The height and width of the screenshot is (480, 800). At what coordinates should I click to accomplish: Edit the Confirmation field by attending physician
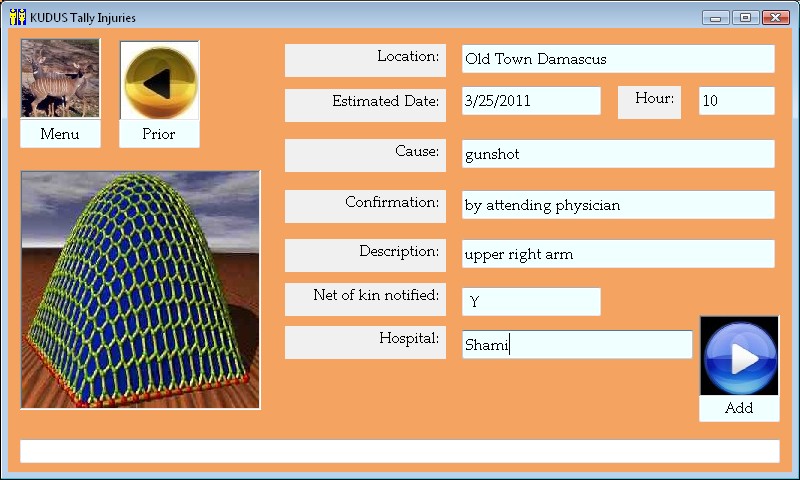[x=618, y=205]
